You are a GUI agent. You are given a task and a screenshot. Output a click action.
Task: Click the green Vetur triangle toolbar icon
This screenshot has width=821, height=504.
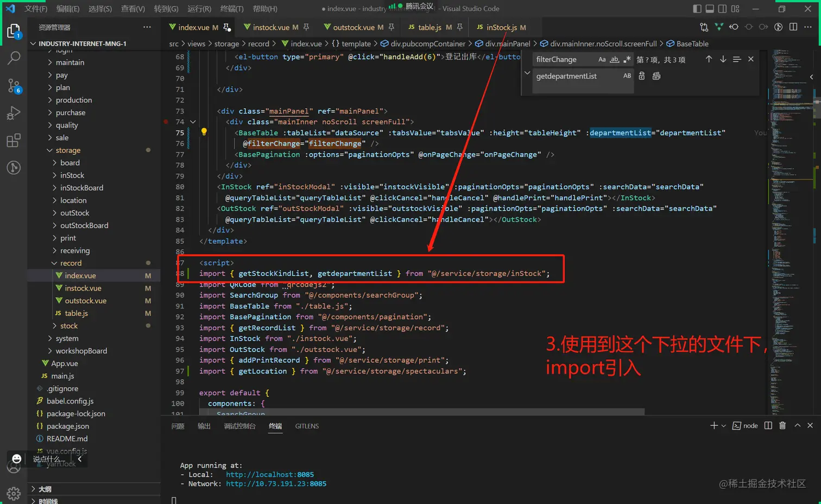[x=719, y=27]
